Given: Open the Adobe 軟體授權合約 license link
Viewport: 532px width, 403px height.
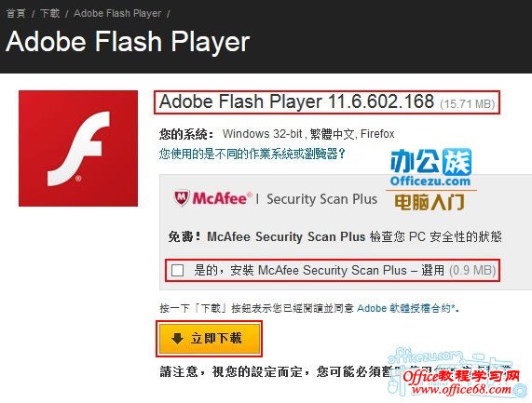Looking at the screenshot, I should (x=405, y=308).
